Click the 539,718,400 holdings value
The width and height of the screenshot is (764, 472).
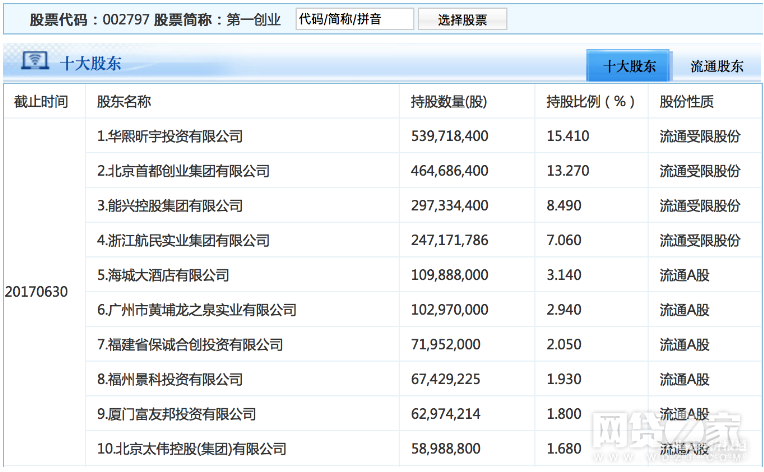coord(450,136)
